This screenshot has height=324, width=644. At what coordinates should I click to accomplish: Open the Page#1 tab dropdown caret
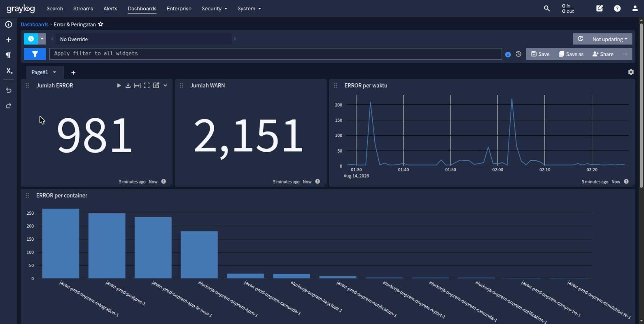54,72
